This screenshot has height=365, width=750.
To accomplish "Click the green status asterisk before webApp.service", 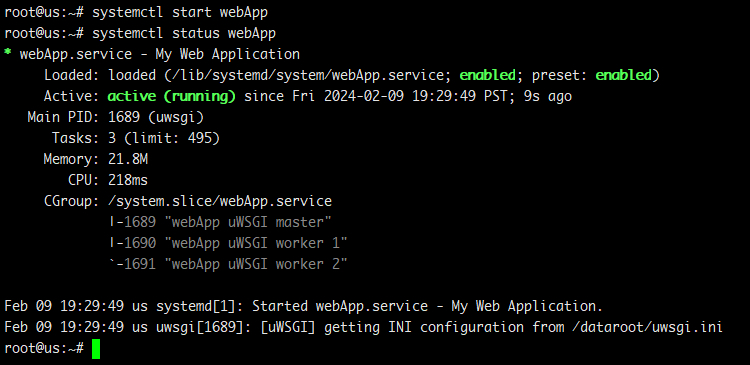I will tap(8, 52).
